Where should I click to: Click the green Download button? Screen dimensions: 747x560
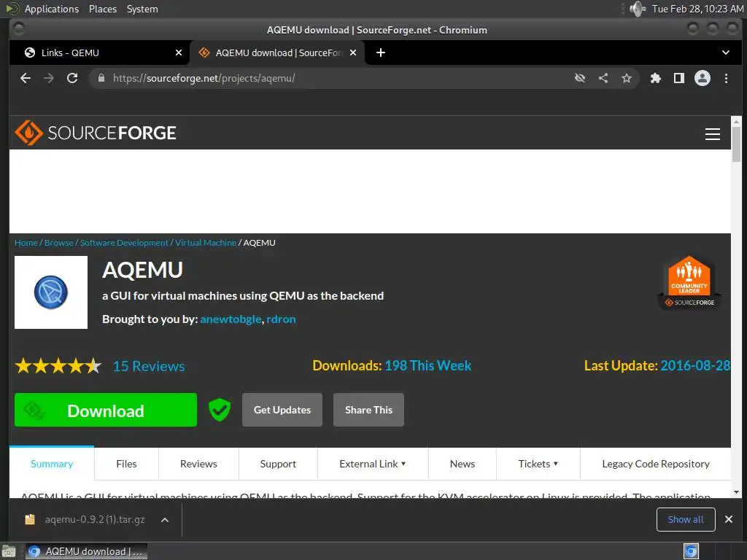(x=106, y=410)
